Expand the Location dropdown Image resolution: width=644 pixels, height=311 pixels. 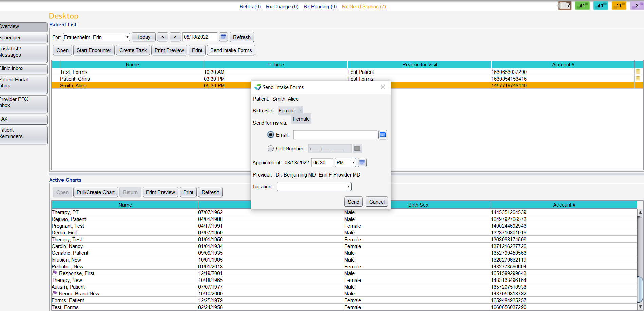[x=348, y=186]
